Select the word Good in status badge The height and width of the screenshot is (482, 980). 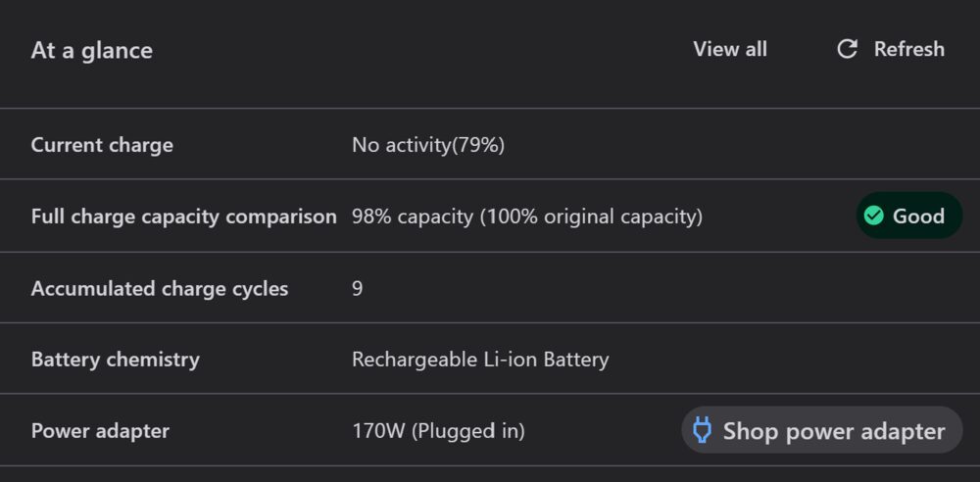918,217
